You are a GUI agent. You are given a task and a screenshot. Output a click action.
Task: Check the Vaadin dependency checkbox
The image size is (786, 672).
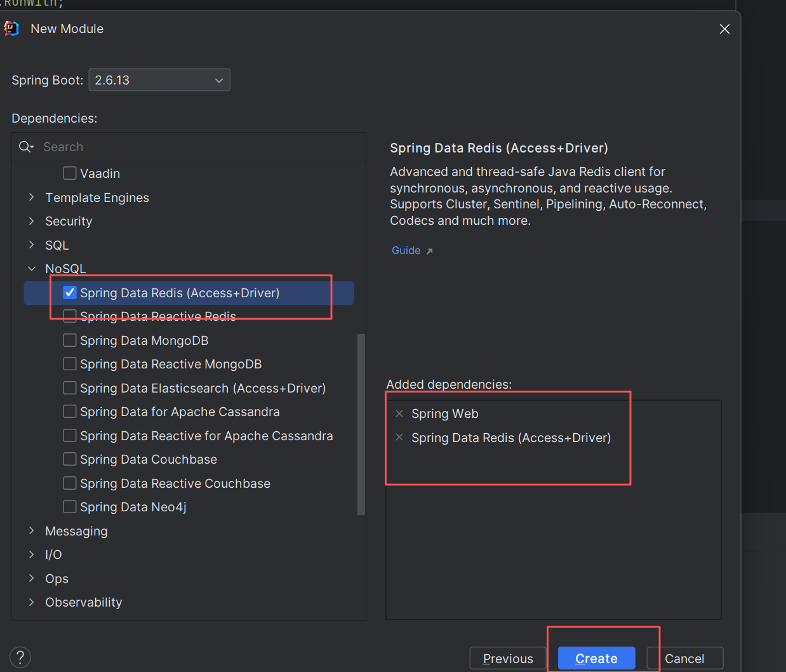(70, 173)
